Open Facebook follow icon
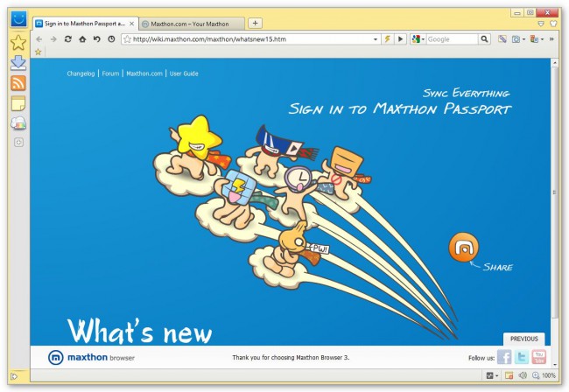Viewport: 569px width, 392px height. pyautogui.click(x=504, y=357)
